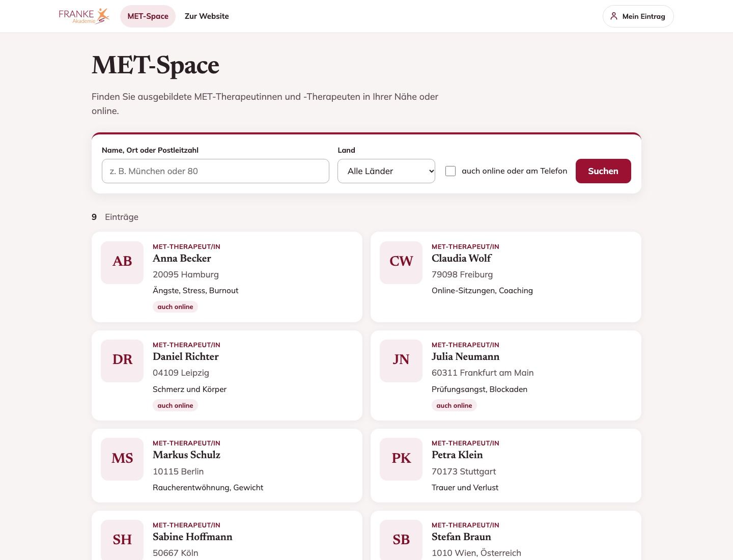Select Daniel Richter's name
Screen dimensions: 733x560
point(186,357)
